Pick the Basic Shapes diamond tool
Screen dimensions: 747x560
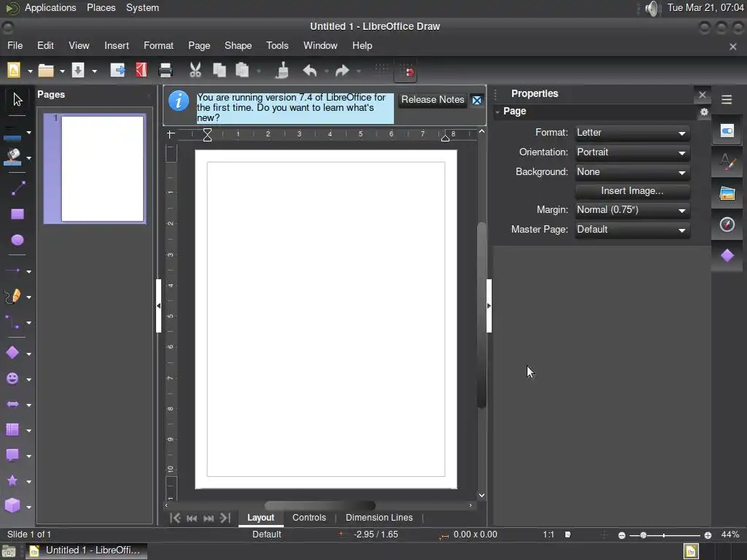[x=12, y=353]
